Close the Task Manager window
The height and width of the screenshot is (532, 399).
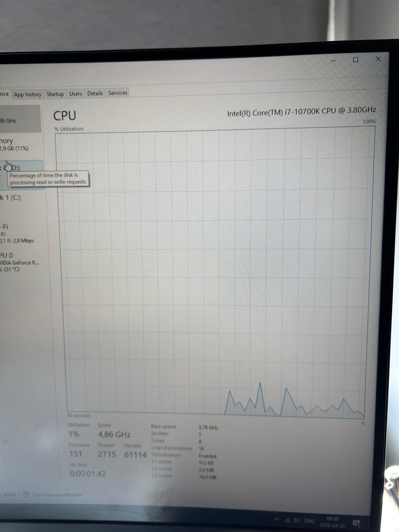click(378, 59)
